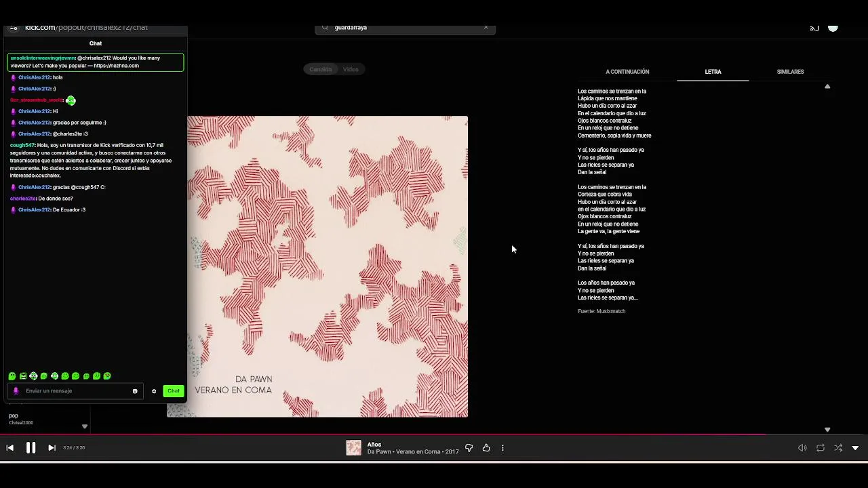
Task: Click the emote in the streamhub_world message
Action: coord(71,100)
